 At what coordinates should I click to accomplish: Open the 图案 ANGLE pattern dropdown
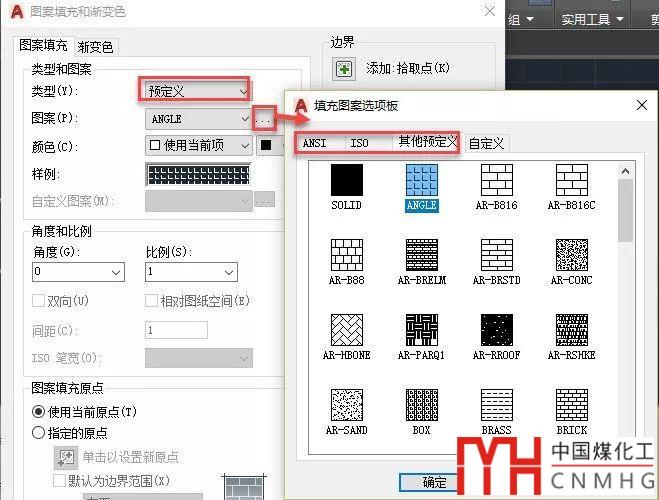click(198, 119)
